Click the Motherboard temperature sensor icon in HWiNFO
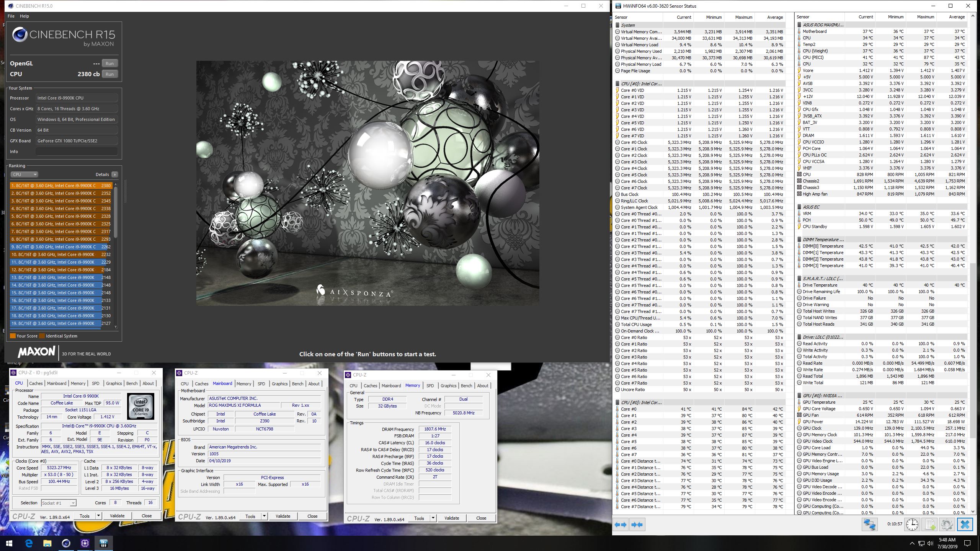Viewport: 980px width, 551px height. (799, 31)
